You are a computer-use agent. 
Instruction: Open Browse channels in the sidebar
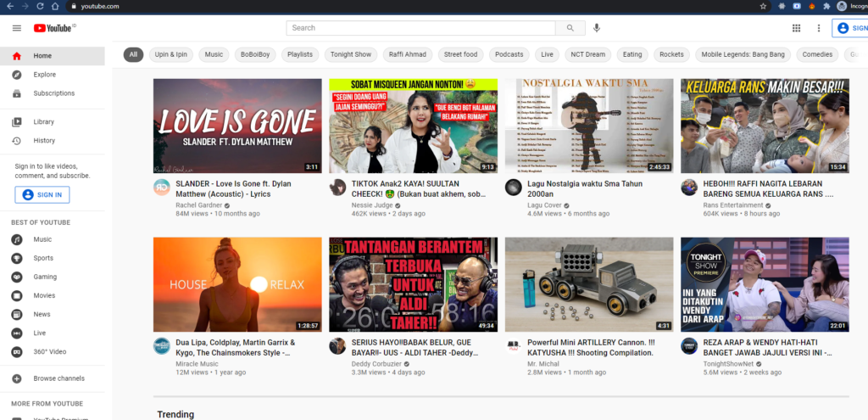click(58, 378)
